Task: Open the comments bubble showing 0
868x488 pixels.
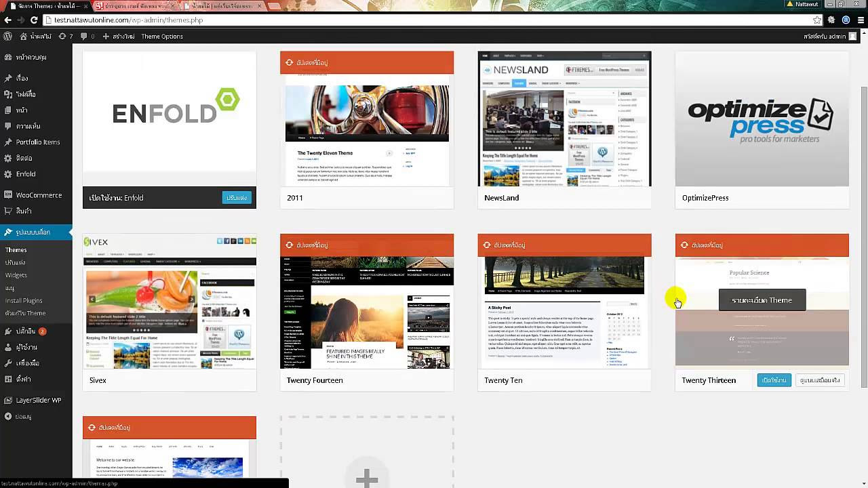Action: pyautogui.click(x=87, y=36)
